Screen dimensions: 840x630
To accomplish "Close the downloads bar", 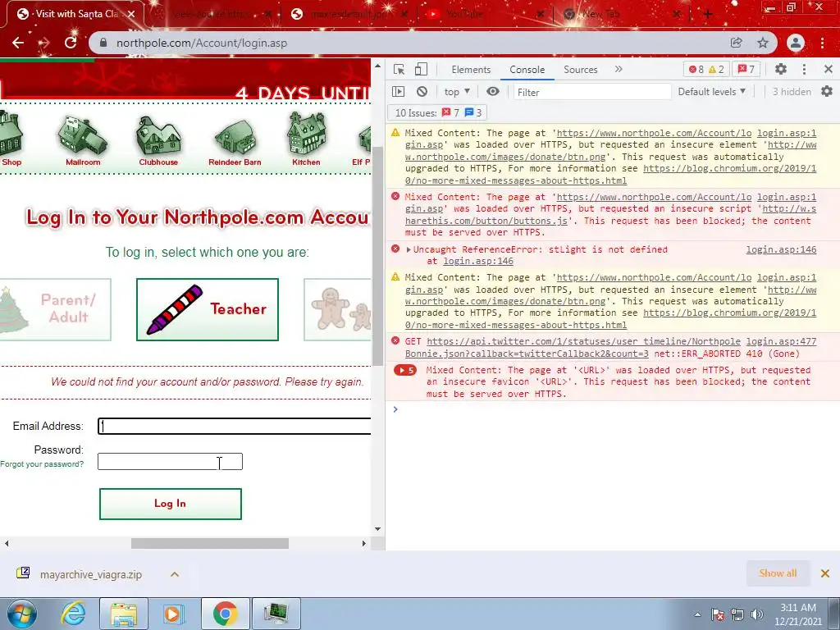I will tap(825, 573).
